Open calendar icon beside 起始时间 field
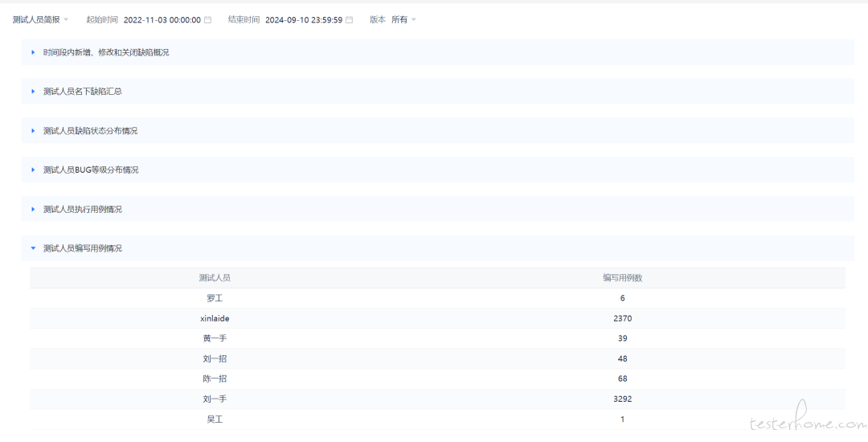 pos(208,20)
